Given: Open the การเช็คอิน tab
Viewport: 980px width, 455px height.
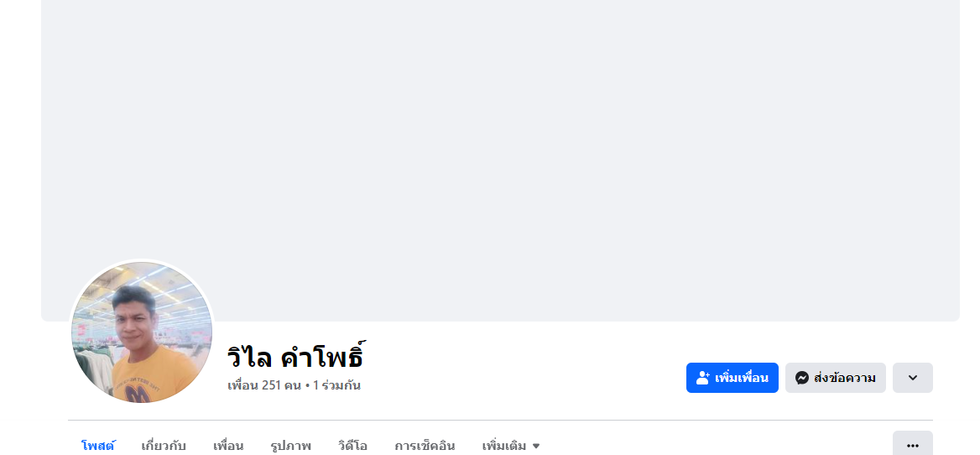Looking at the screenshot, I should click(425, 446).
